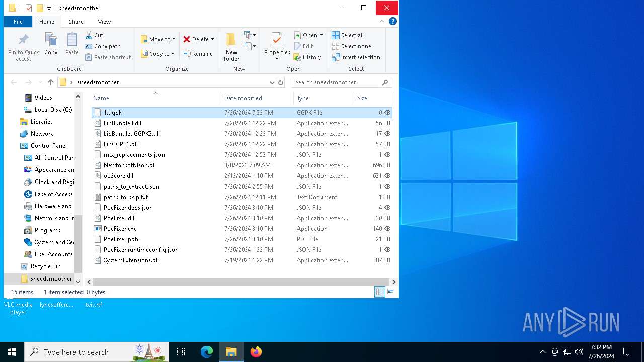Viewport: 644px width, 362px height.
Task: Create a New folder
Action: coord(231,46)
